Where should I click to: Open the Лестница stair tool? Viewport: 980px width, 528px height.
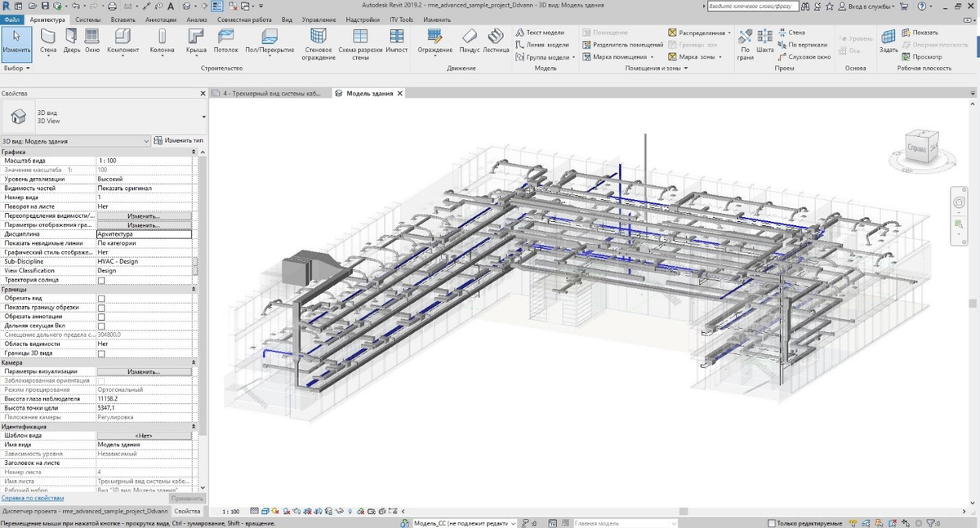click(x=496, y=41)
